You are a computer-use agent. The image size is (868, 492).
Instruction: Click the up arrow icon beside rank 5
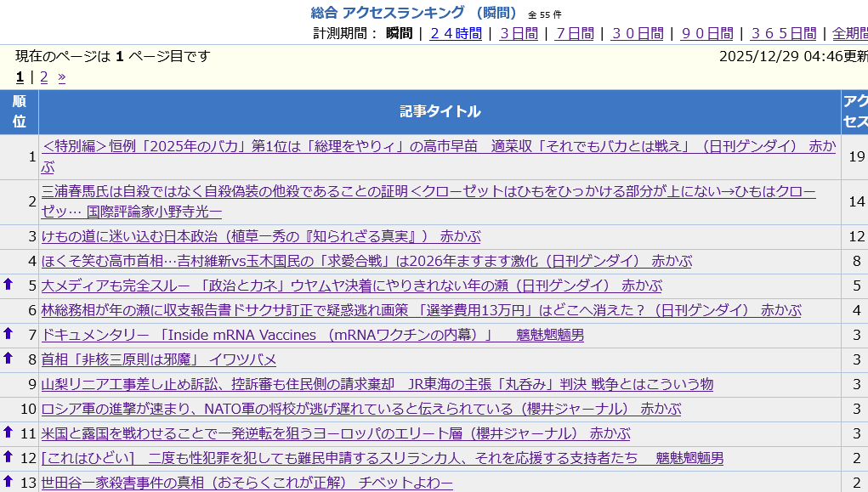(x=9, y=285)
